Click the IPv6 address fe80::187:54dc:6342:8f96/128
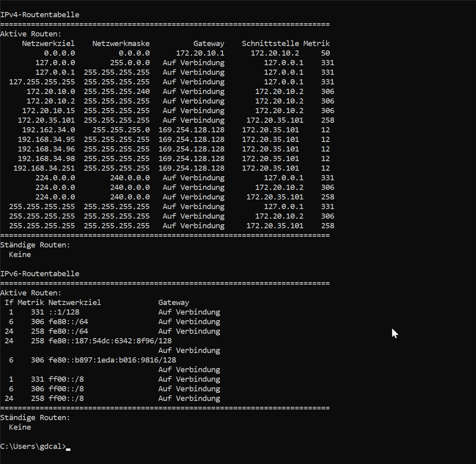 pos(110,341)
